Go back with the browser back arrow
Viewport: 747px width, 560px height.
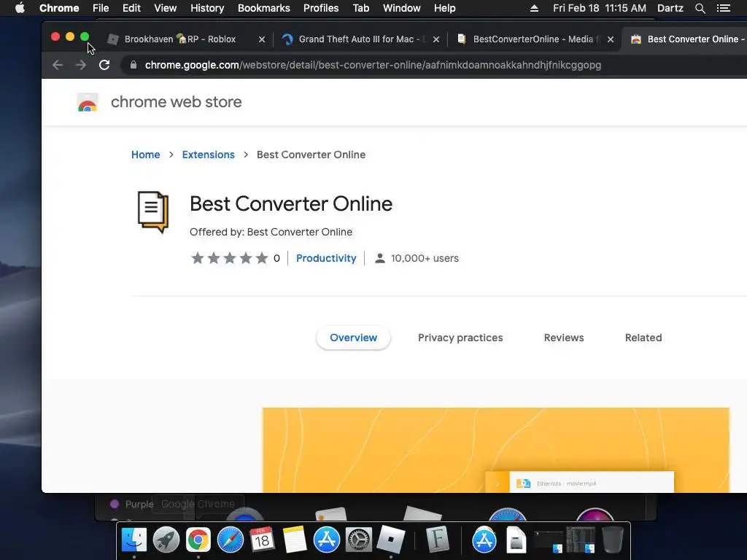coord(58,65)
